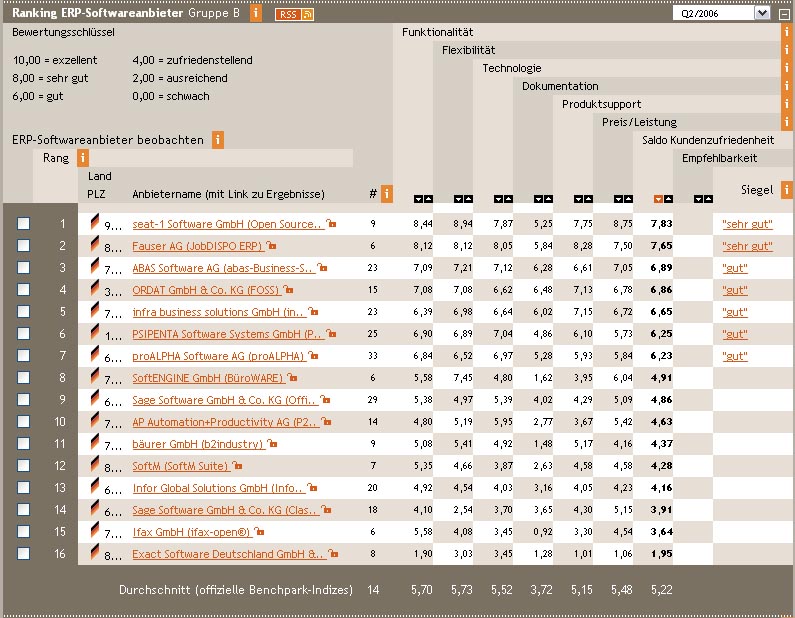Click "sehr gut" seal for seat-1 Software

tap(746, 224)
